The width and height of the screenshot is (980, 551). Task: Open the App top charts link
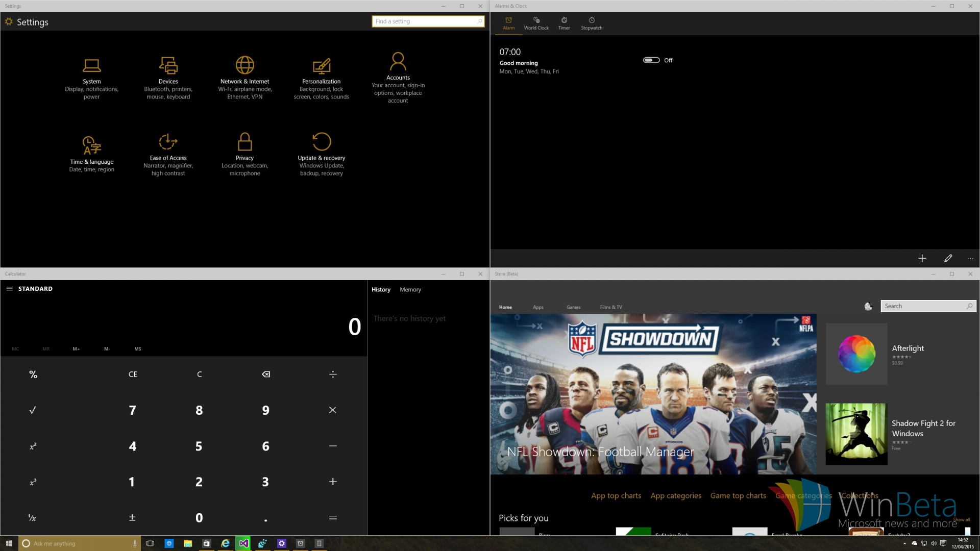tap(616, 495)
